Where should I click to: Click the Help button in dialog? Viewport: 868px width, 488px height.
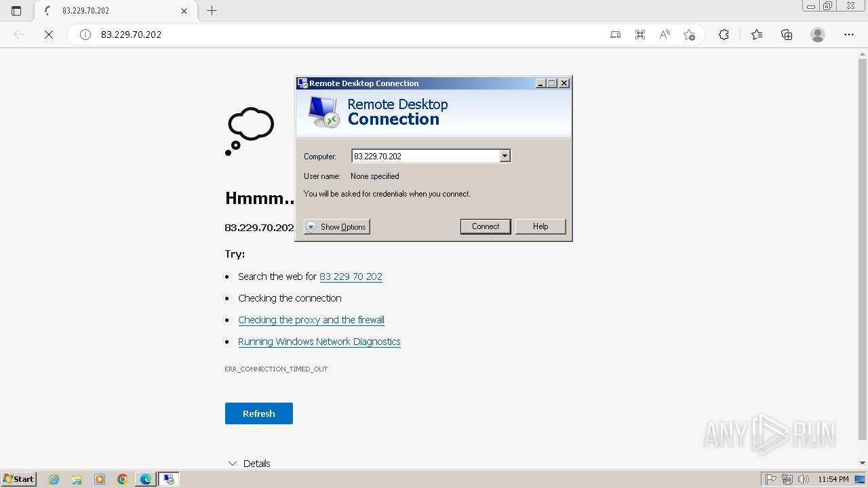(540, 226)
